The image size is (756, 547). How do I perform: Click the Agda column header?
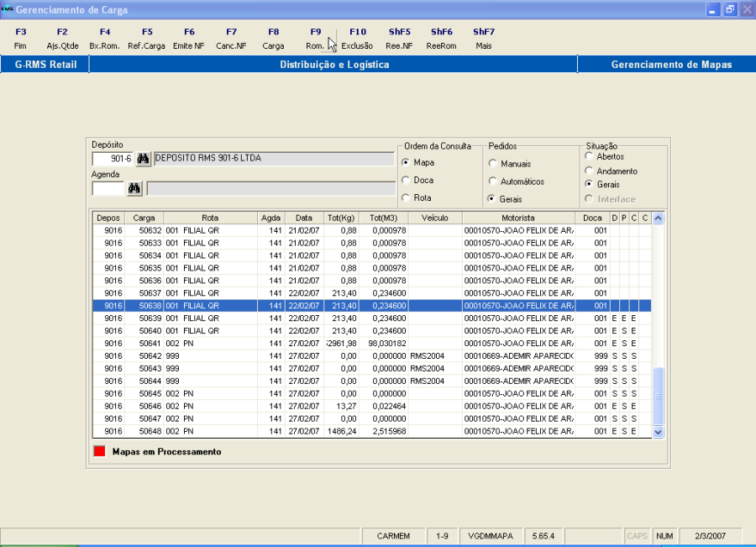coord(271,218)
